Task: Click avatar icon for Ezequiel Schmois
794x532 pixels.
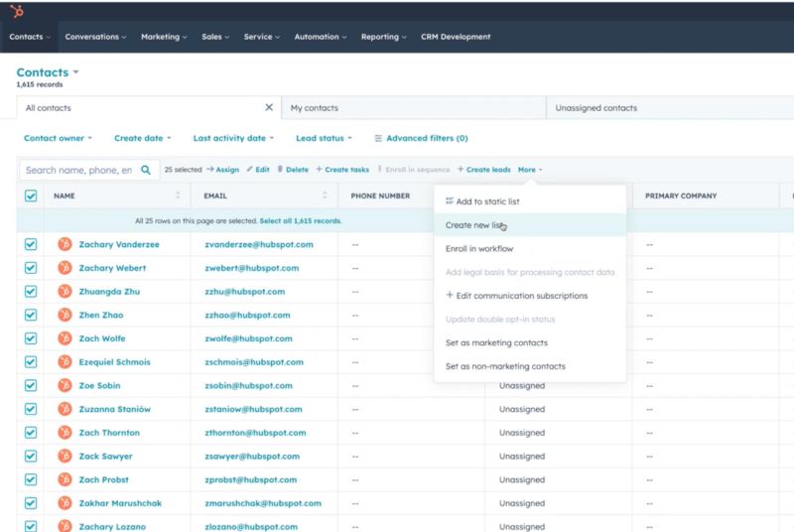Action: tap(65, 362)
